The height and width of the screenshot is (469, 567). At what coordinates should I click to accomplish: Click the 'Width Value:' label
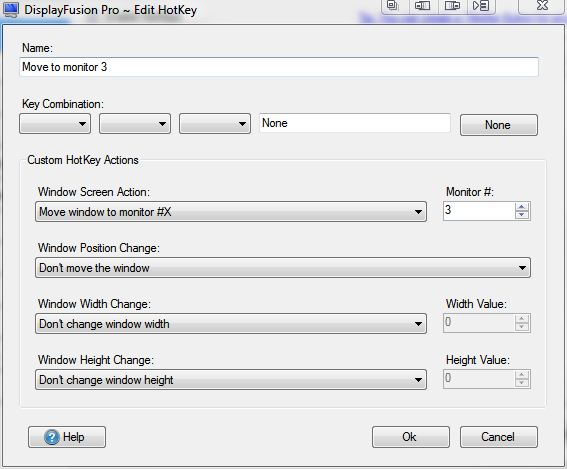pos(476,304)
